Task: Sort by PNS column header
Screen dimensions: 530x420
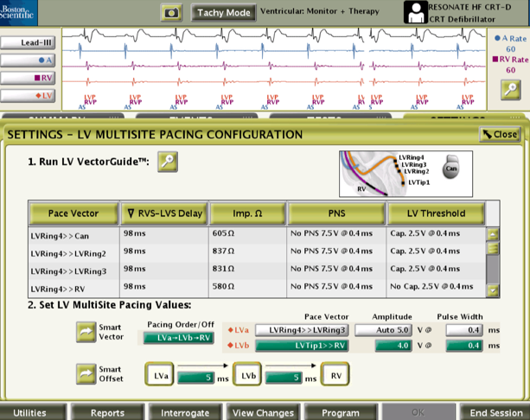Action: pyautogui.click(x=336, y=213)
